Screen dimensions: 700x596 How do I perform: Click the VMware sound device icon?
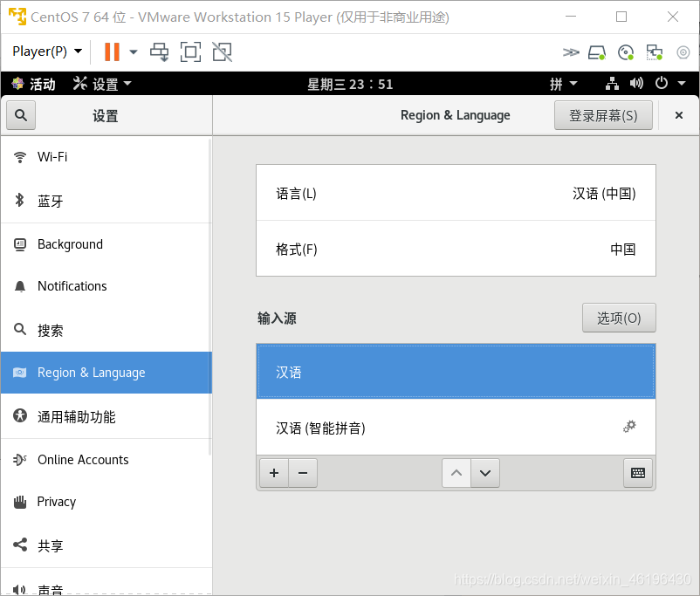pyautogui.click(x=683, y=52)
